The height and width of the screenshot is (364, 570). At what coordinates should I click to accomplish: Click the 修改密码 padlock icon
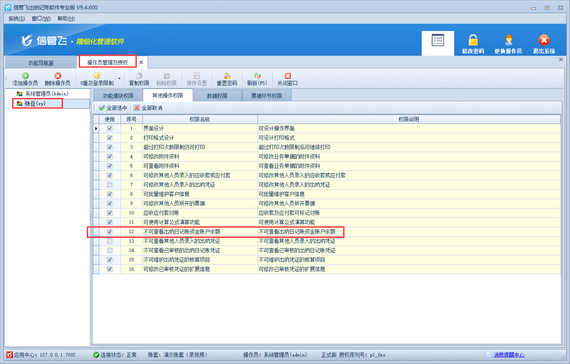(473, 40)
